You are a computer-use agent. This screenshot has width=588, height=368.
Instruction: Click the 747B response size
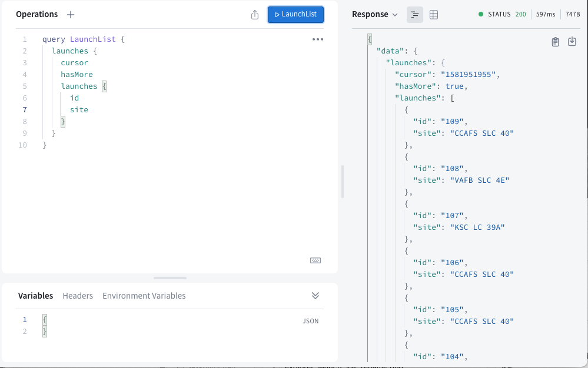573,15
